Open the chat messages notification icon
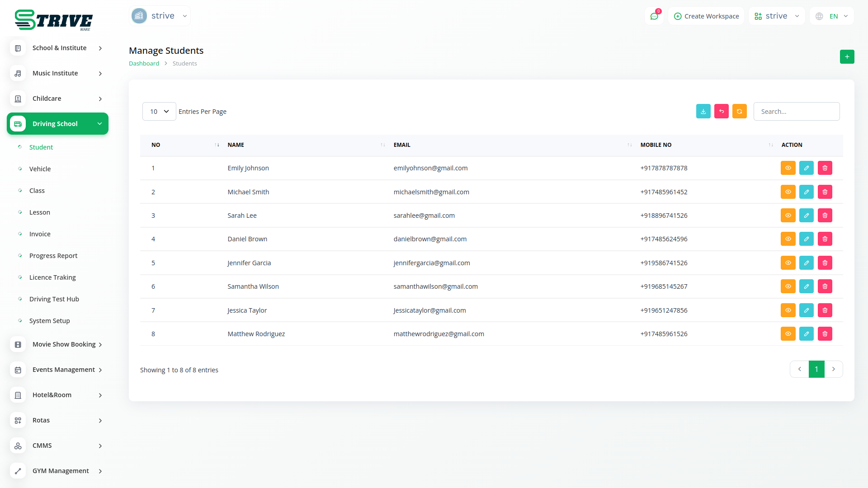Viewport: 868px width, 488px height. [x=654, y=16]
